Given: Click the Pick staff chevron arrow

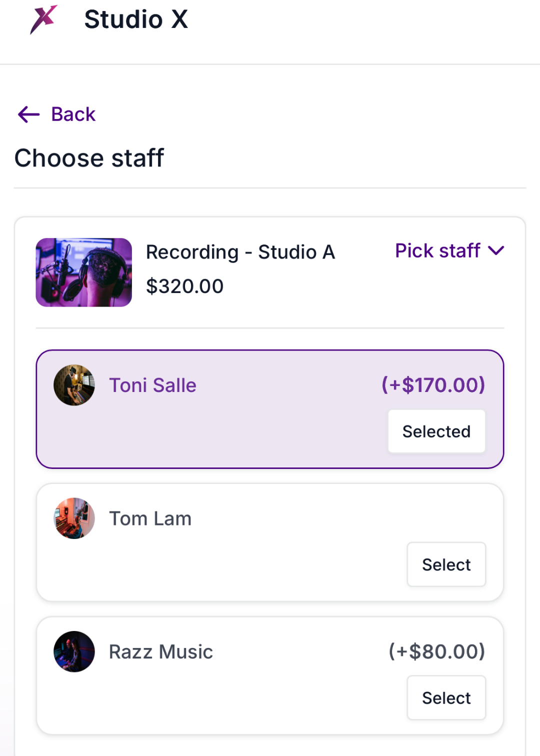Looking at the screenshot, I should click(496, 250).
